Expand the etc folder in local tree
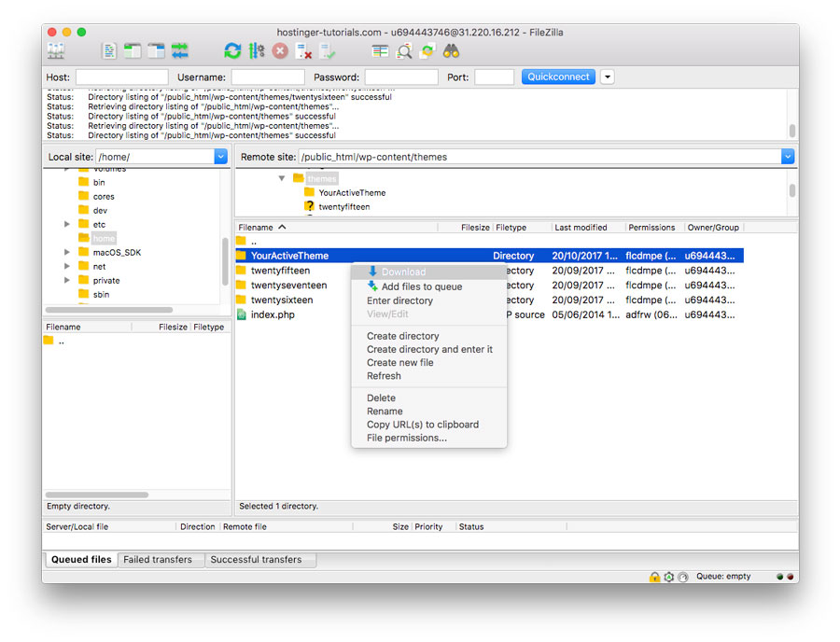 67,224
